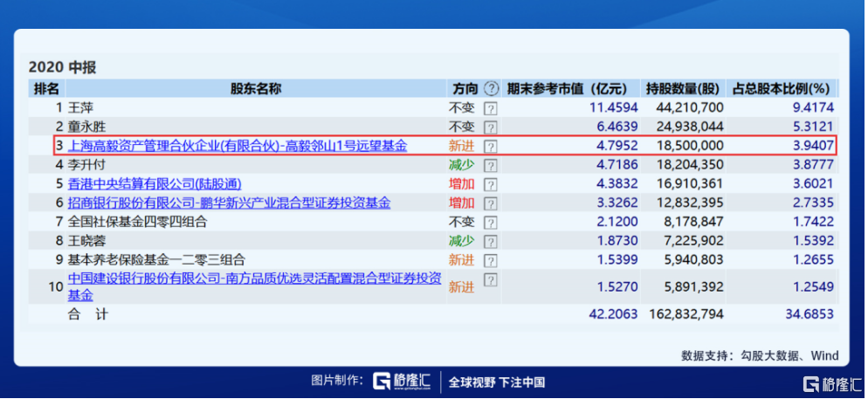Click 减少 direction in 王晓蓉 row
The height and width of the screenshot is (399, 868).
pos(462,241)
